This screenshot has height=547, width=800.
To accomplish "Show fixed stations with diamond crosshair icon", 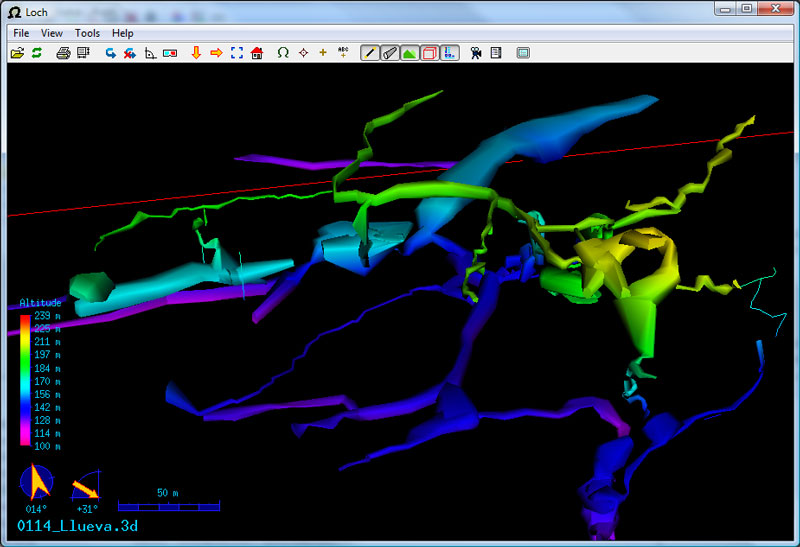I will pyautogui.click(x=304, y=53).
